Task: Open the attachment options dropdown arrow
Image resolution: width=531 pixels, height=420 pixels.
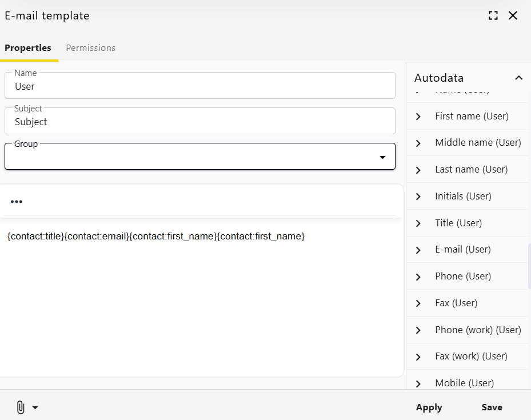Action: pyautogui.click(x=35, y=407)
